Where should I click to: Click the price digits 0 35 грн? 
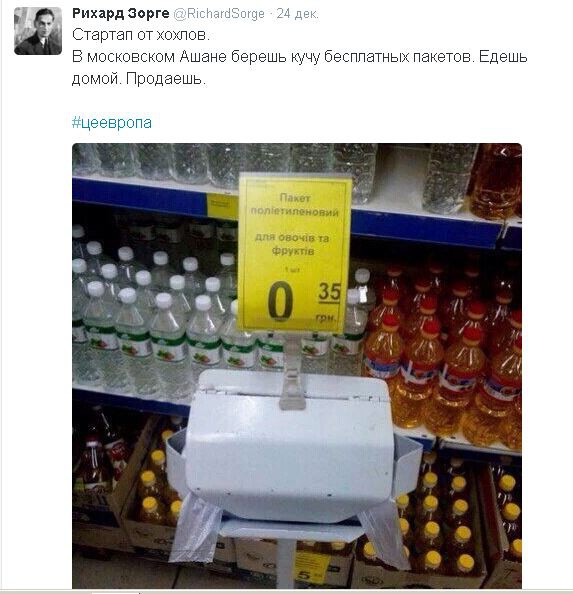tap(304, 303)
